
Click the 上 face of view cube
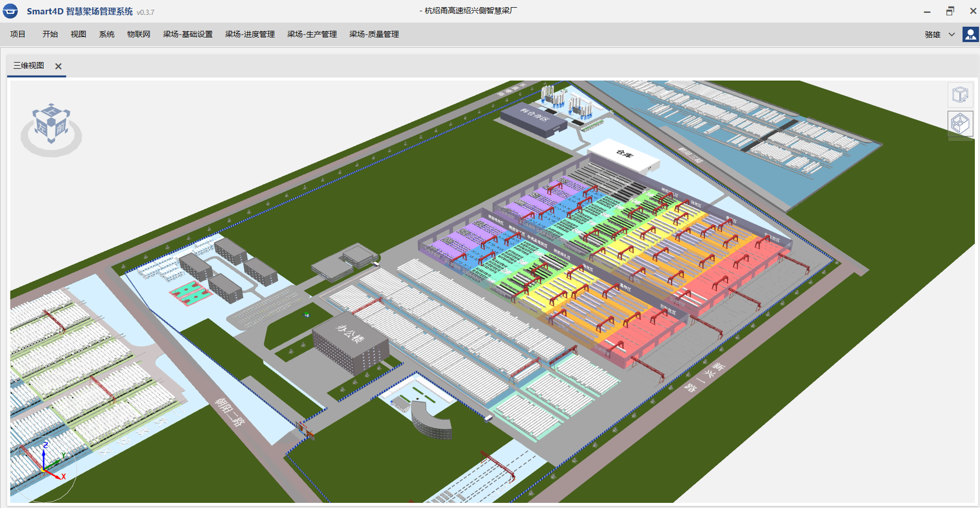click(x=51, y=111)
